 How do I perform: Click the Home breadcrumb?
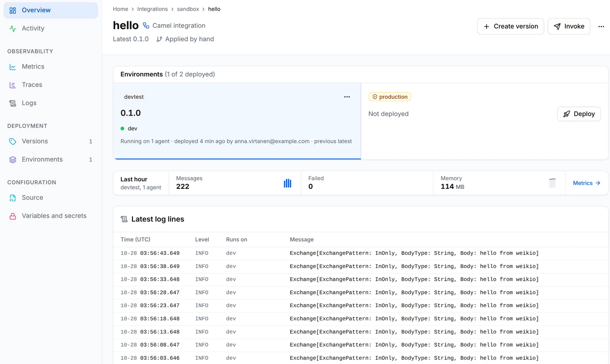pos(121,9)
